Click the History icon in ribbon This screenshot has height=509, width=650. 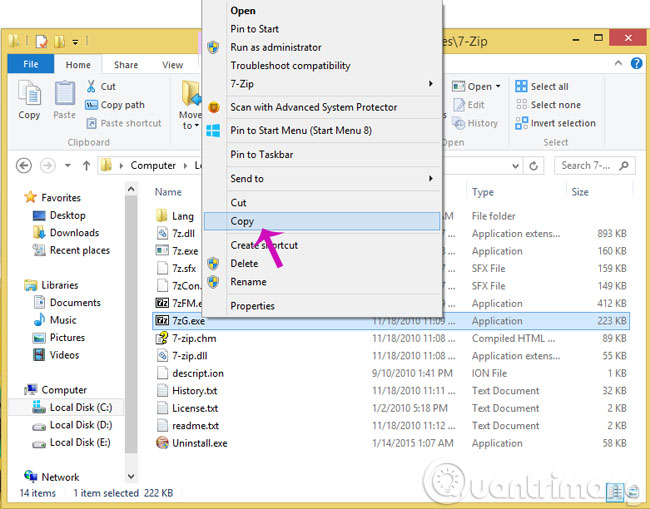pyautogui.click(x=459, y=123)
